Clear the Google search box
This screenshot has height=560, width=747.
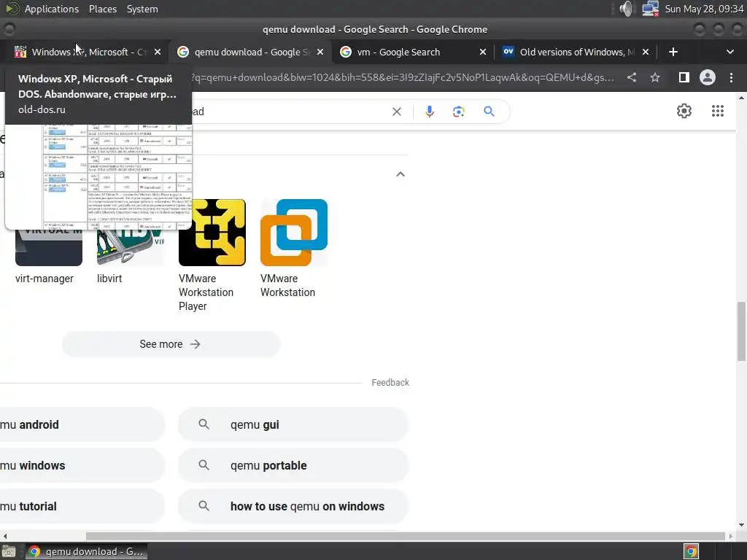[x=396, y=112]
